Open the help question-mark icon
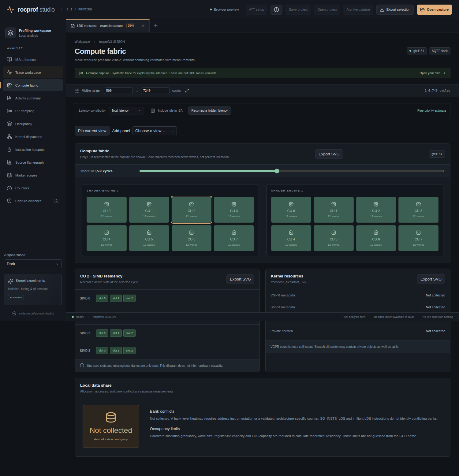The height and width of the screenshot is (476, 459). coord(276,9)
